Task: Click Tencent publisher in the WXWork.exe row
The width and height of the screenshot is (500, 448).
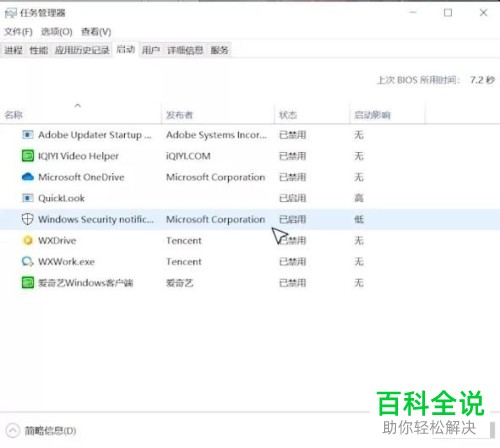Action: click(x=184, y=262)
